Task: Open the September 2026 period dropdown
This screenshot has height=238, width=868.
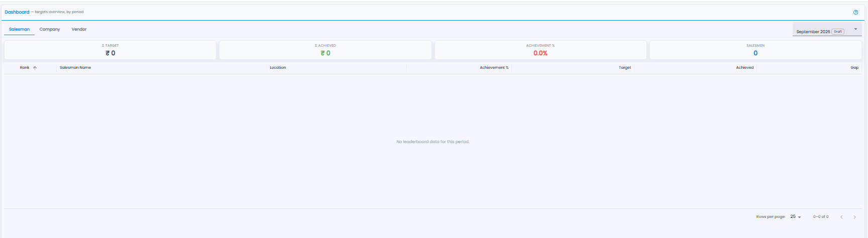Action: coord(827,30)
